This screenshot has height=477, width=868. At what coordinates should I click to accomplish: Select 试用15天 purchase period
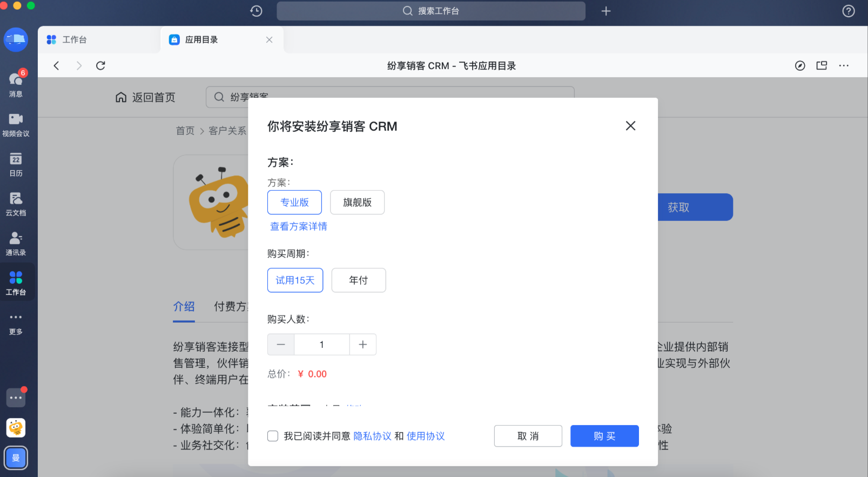[295, 280]
